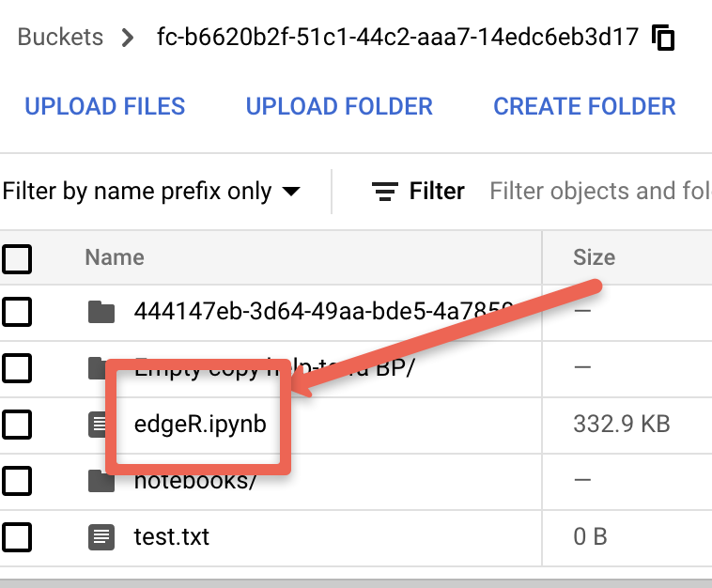Open the edgeR.ipynb file

(200, 425)
